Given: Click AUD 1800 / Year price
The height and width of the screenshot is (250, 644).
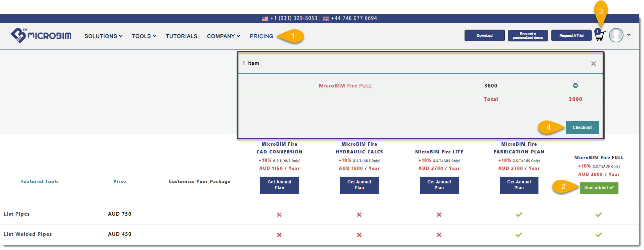Looking at the screenshot, I should pos(359,169).
